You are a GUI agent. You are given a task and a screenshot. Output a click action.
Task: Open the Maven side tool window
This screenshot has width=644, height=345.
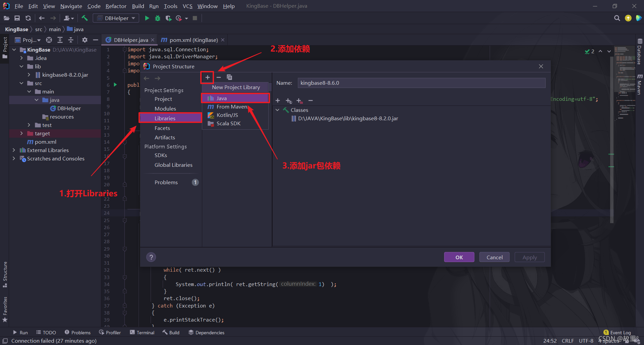coord(640,84)
